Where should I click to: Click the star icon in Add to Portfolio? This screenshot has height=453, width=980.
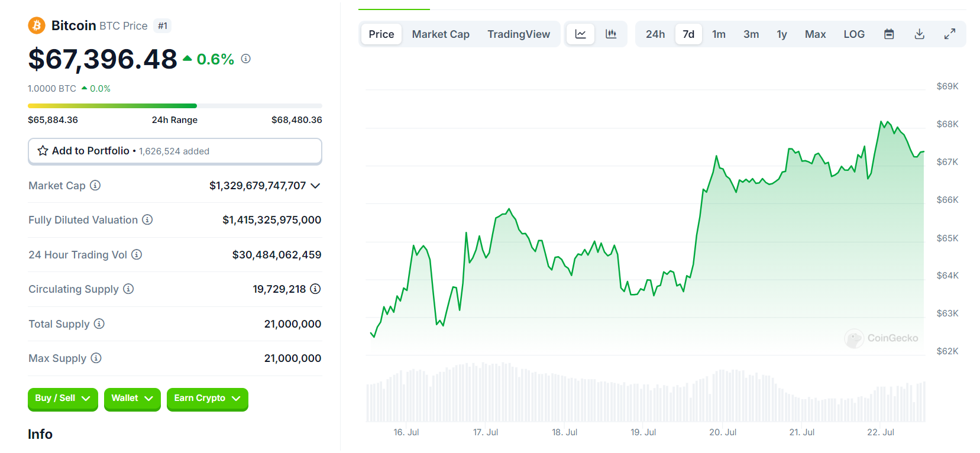click(x=43, y=151)
